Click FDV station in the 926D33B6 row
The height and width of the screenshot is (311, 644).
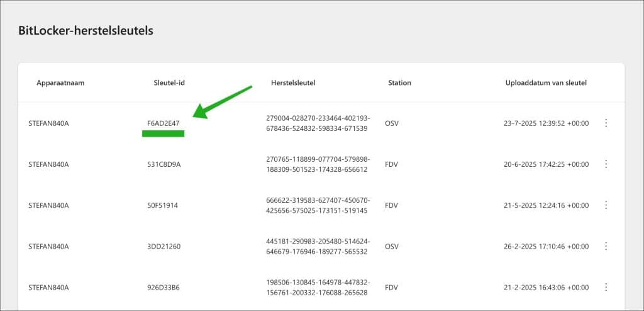pyautogui.click(x=391, y=288)
